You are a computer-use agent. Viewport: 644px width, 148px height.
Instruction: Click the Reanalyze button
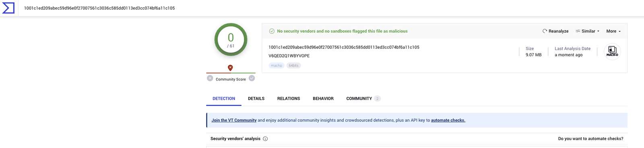(555, 31)
